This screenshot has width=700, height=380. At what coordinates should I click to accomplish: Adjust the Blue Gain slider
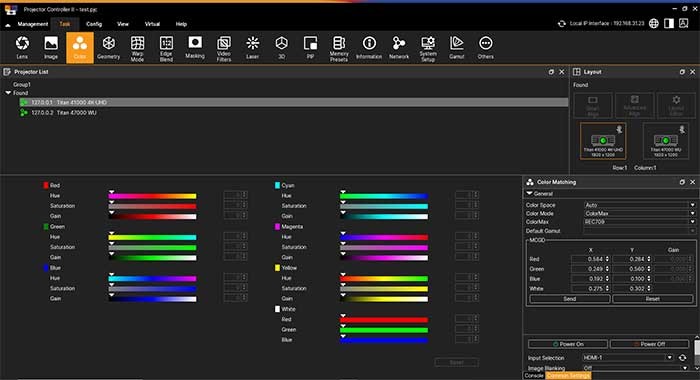pyautogui.click(x=152, y=299)
